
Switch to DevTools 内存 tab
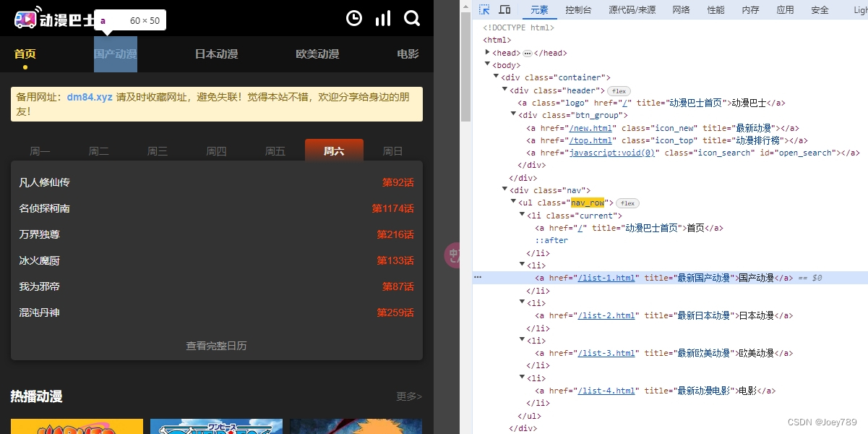(750, 9)
